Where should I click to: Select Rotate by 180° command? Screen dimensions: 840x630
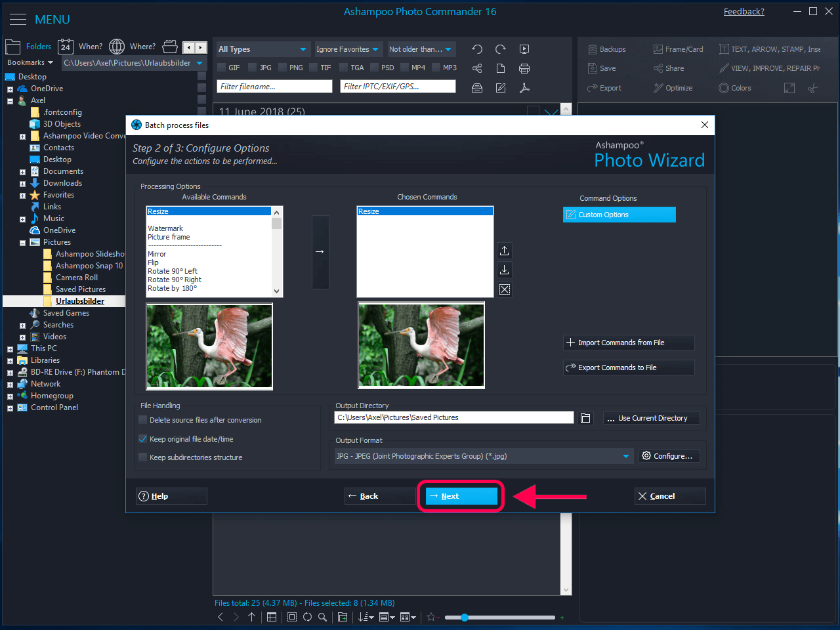172,288
